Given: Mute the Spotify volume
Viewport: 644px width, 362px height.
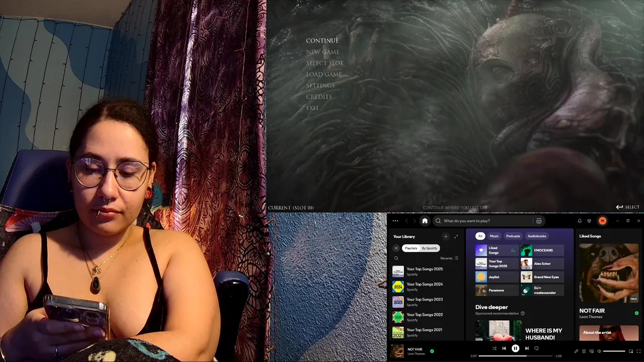Looking at the screenshot, I should click(599, 351).
